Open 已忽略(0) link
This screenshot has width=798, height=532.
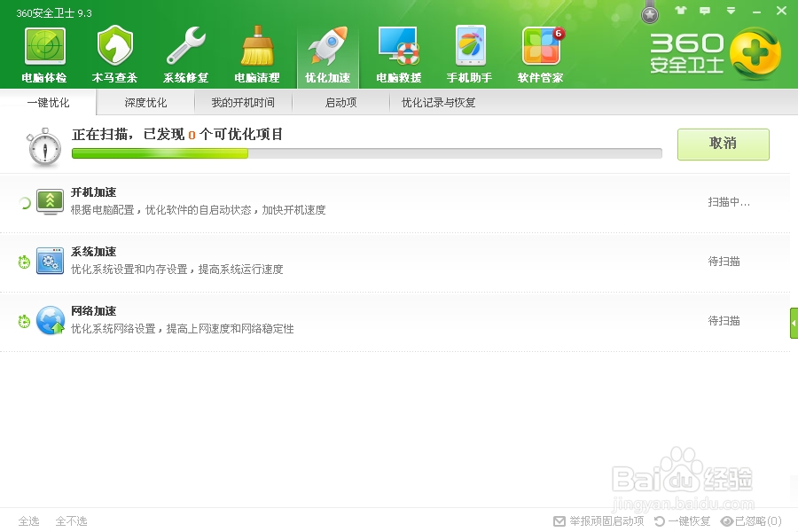point(758,520)
